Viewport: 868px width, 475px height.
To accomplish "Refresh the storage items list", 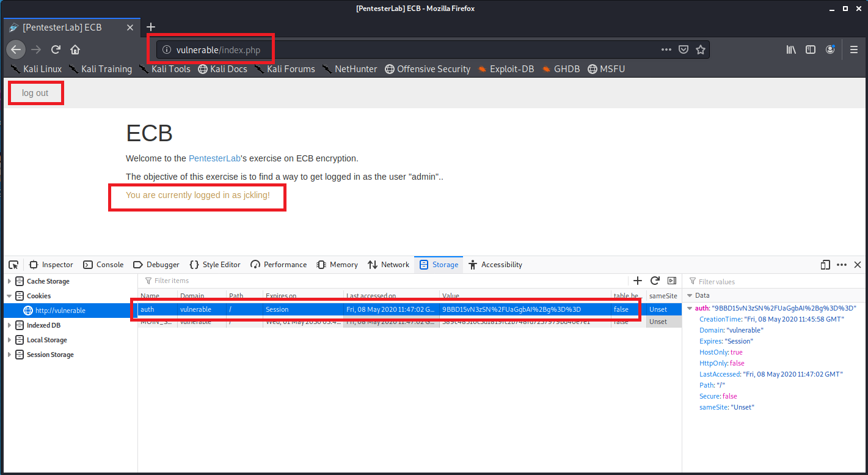I will [x=655, y=281].
